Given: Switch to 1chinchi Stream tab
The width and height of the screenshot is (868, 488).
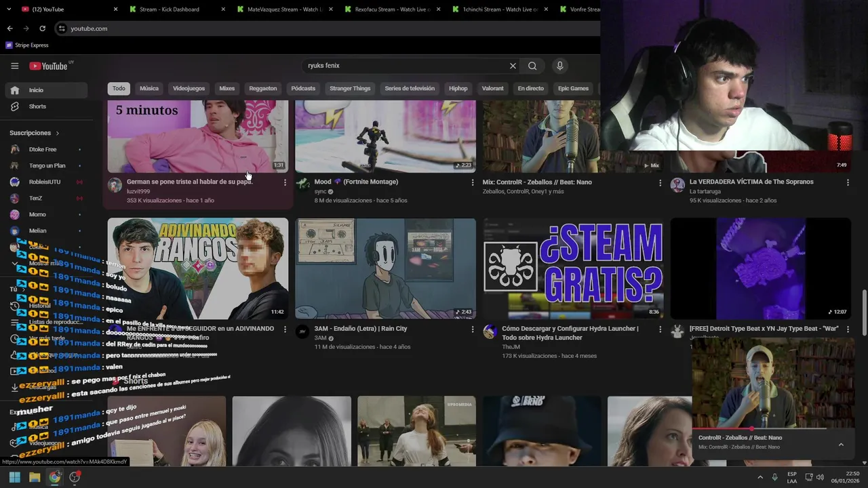Looking at the screenshot, I should 499,9.
